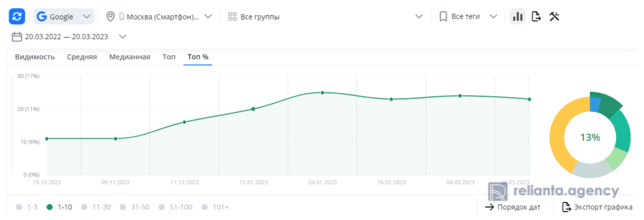Click the Порядок дат button
Image resolution: width=644 pixels, height=220 pixels.
point(513,207)
